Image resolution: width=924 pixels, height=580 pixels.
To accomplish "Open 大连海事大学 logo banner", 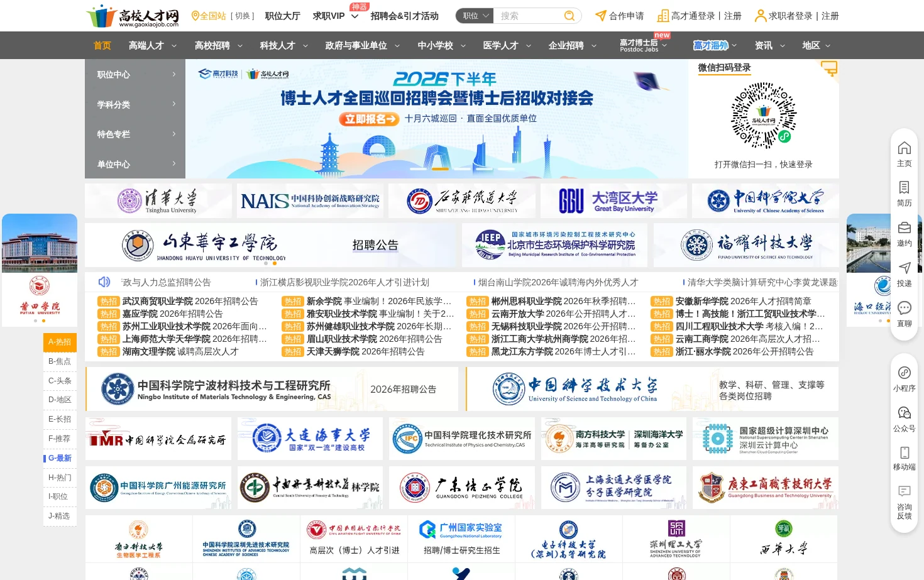I will coord(311,439).
